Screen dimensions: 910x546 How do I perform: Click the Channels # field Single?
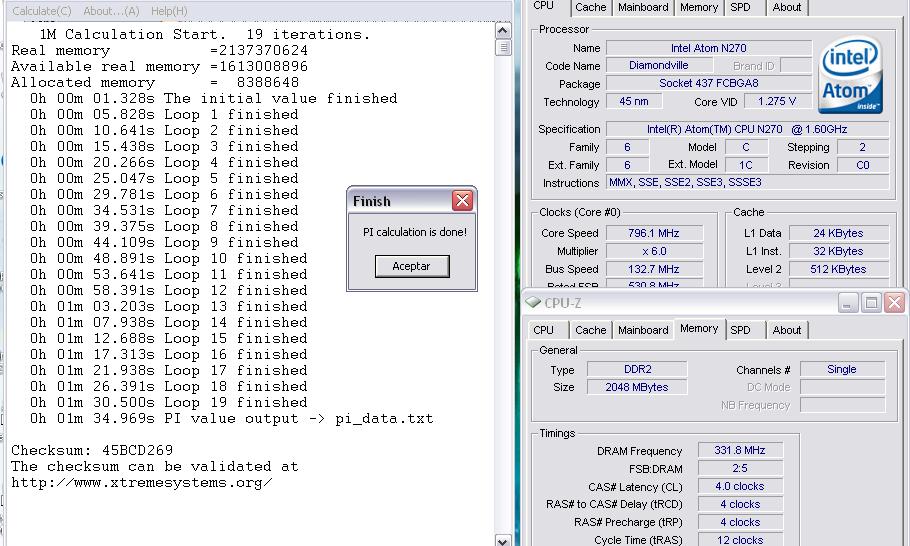click(x=842, y=369)
